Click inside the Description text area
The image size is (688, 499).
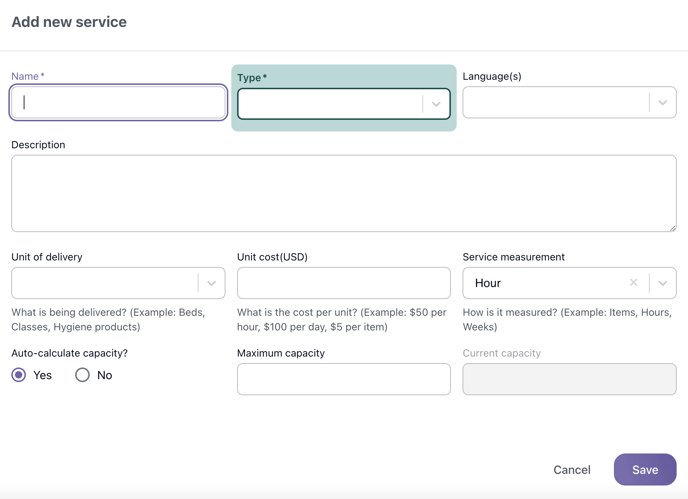(343, 193)
